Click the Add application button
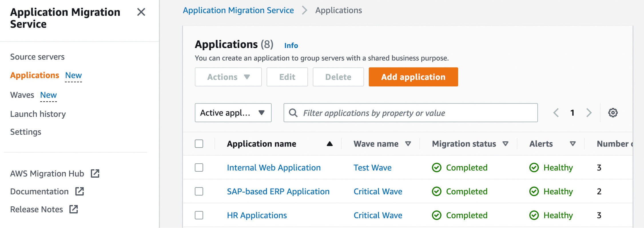This screenshot has width=644, height=228. pos(413,77)
